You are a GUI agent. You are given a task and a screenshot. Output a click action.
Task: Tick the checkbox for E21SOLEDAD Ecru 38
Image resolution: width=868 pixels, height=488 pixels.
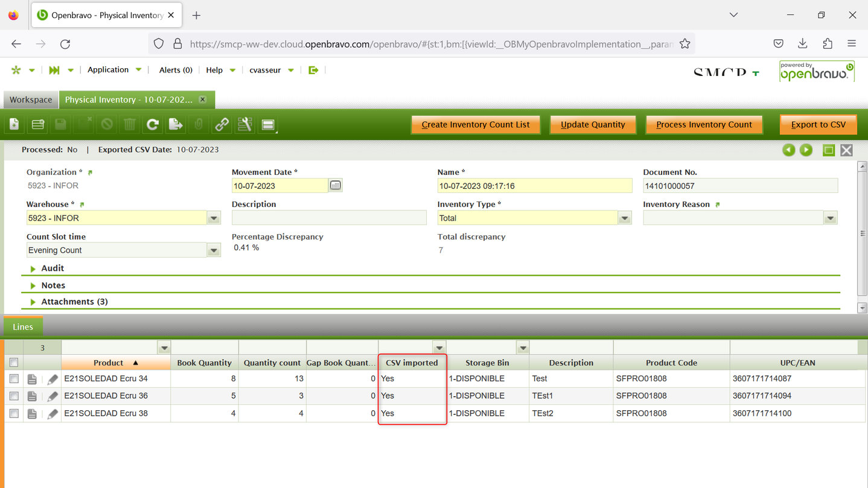pos(14,414)
